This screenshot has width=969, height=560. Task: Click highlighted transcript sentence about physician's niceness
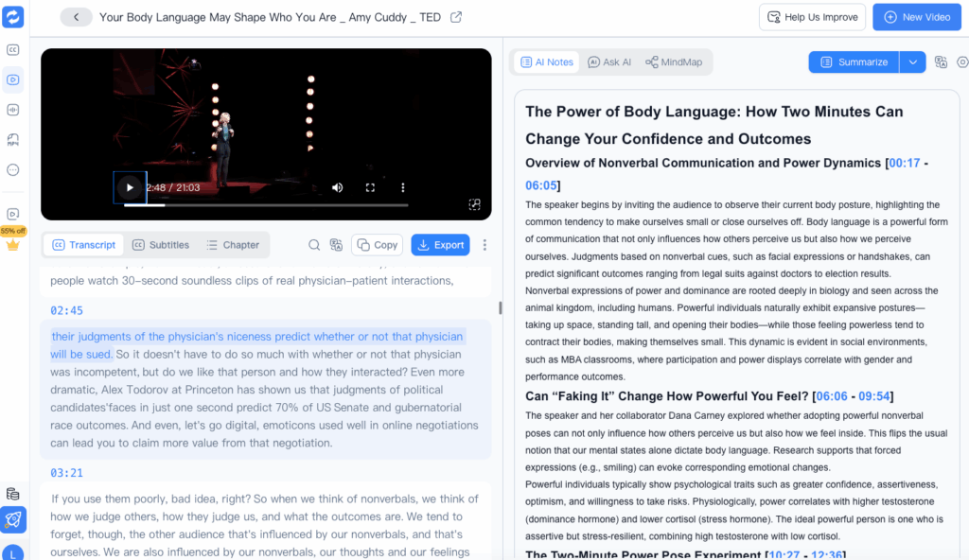pos(257,345)
